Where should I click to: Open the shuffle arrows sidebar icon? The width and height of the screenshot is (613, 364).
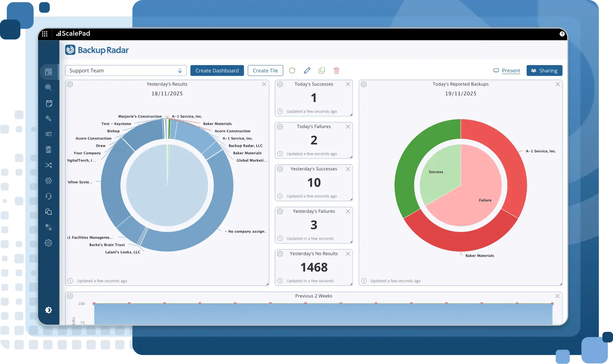(48, 165)
